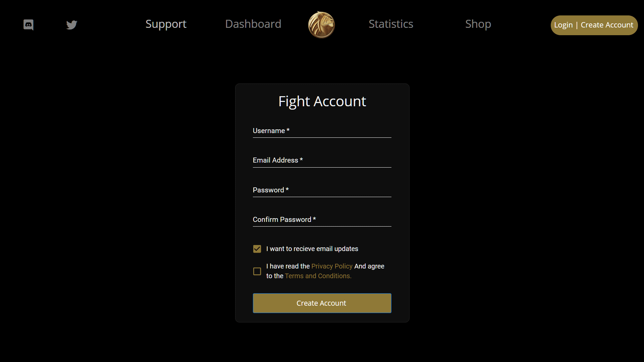Focus the Email Address field
This screenshot has width=644, height=362.
click(x=322, y=160)
